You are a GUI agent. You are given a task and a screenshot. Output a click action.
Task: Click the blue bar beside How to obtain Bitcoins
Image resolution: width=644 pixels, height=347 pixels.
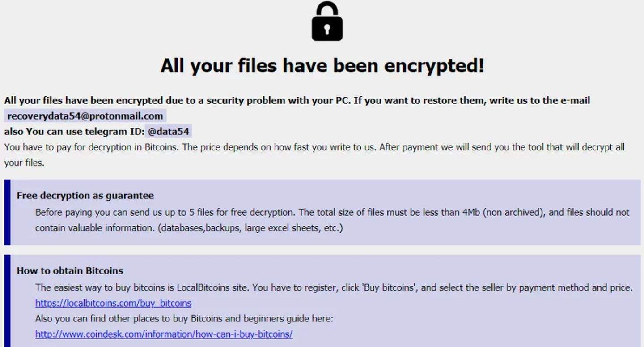tap(7, 301)
